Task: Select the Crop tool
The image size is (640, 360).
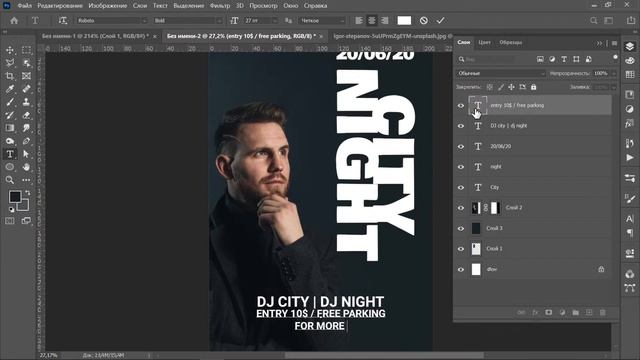Action: point(10,76)
